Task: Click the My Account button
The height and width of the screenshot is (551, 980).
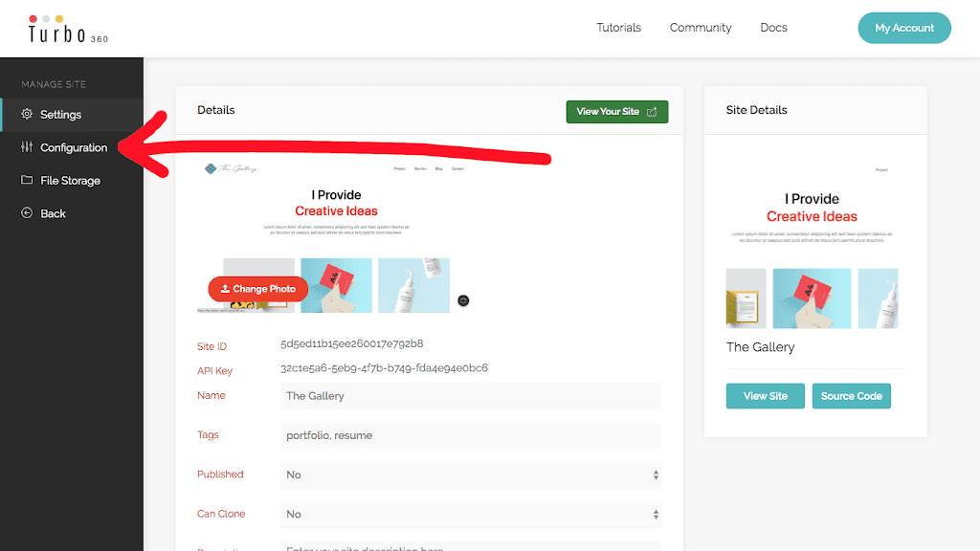Action: coord(904,28)
